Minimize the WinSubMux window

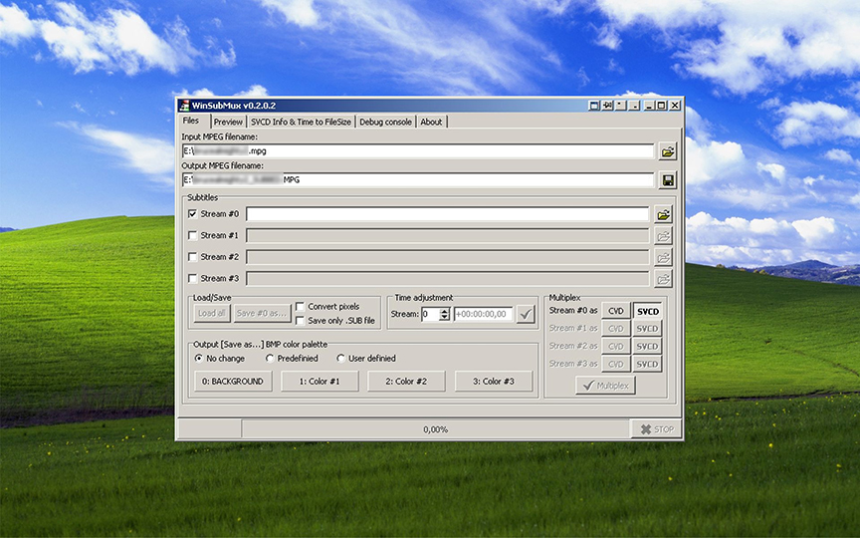[x=649, y=105]
